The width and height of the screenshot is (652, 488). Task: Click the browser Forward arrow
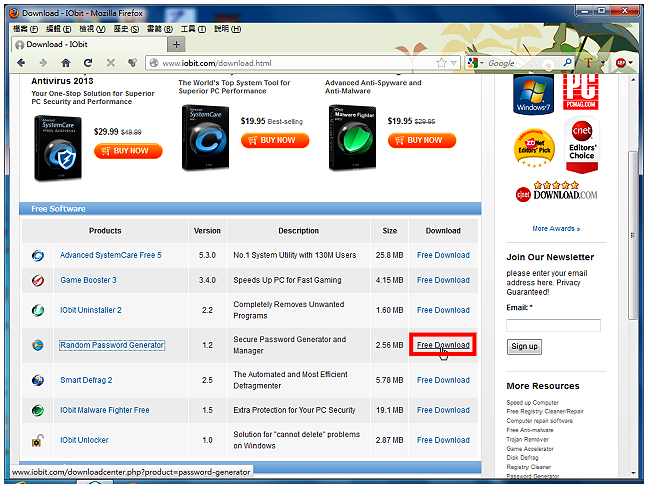click(x=43, y=63)
